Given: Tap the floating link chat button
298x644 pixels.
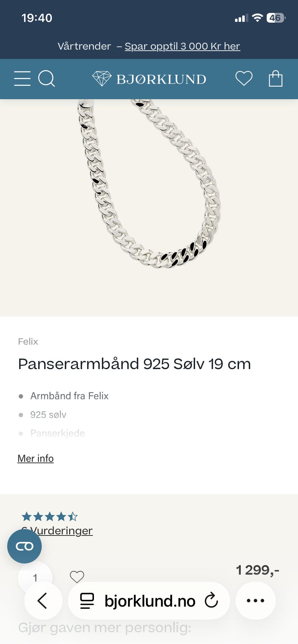Looking at the screenshot, I should [x=24, y=546].
